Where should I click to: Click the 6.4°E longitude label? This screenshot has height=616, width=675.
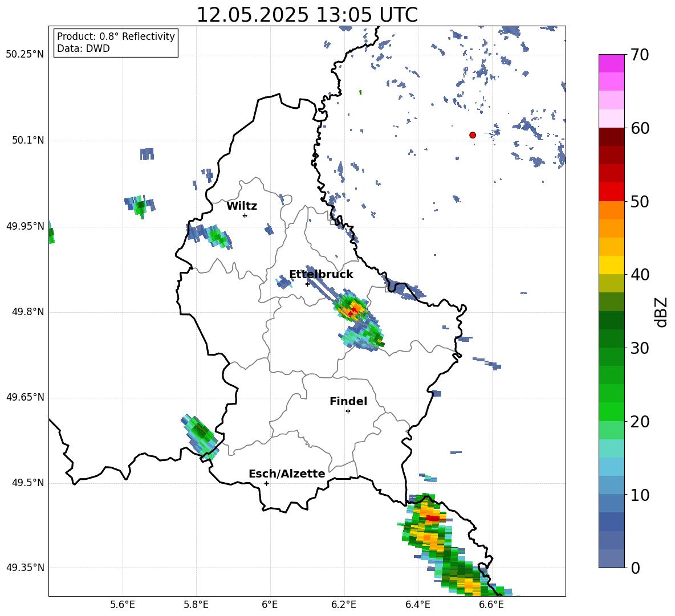coord(418,605)
